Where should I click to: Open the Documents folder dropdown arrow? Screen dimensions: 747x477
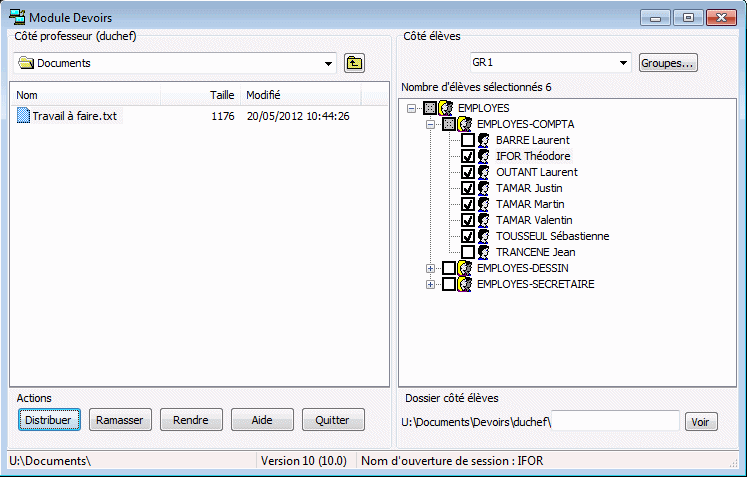[328, 63]
